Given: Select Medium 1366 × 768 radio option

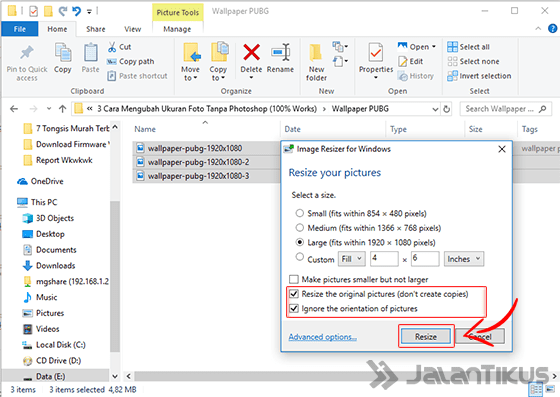Looking at the screenshot, I should coord(299,227).
